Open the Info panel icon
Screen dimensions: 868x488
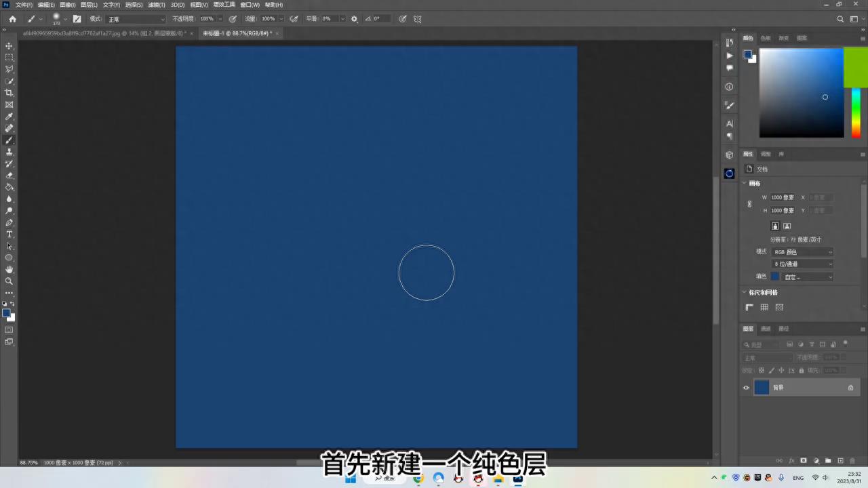point(730,87)
